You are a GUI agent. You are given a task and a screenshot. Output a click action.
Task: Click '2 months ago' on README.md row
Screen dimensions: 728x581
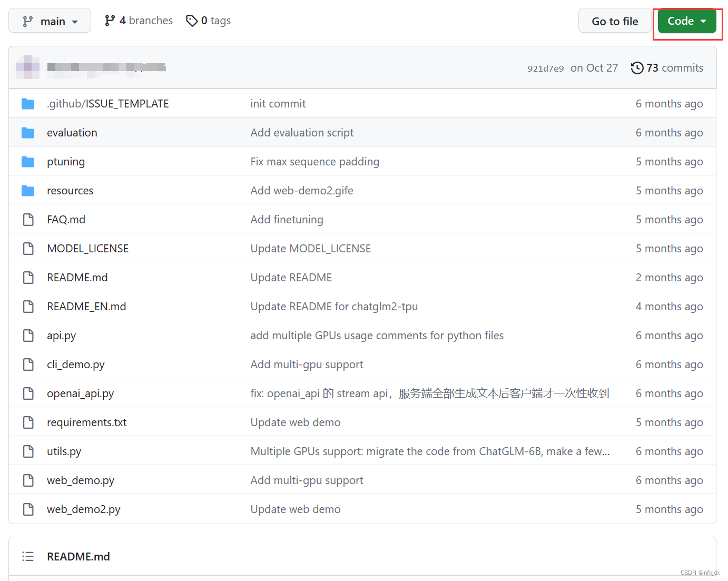coord(670,278)
